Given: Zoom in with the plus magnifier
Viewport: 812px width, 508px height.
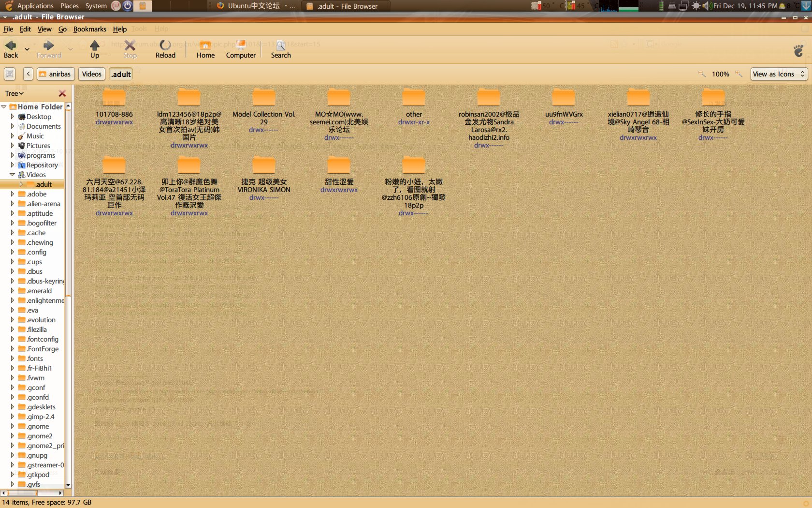Looking at the screenshot, I should (739, 74).
